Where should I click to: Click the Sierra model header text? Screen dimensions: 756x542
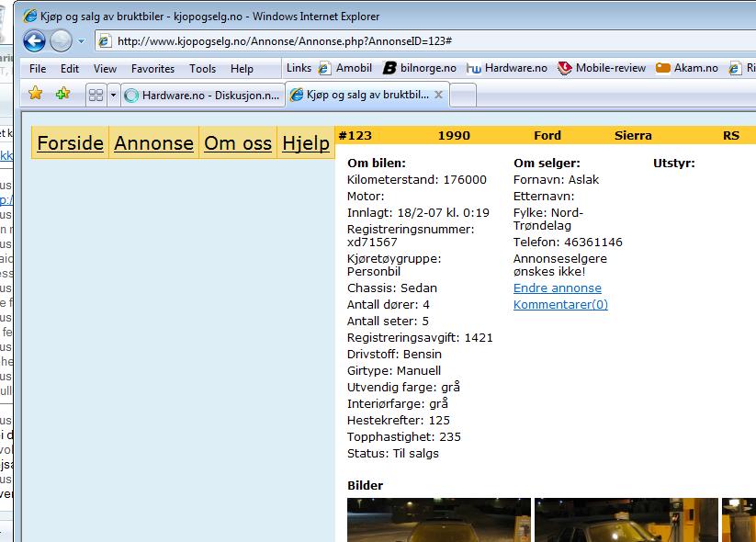pyautogui.click(x=633, y=136)
